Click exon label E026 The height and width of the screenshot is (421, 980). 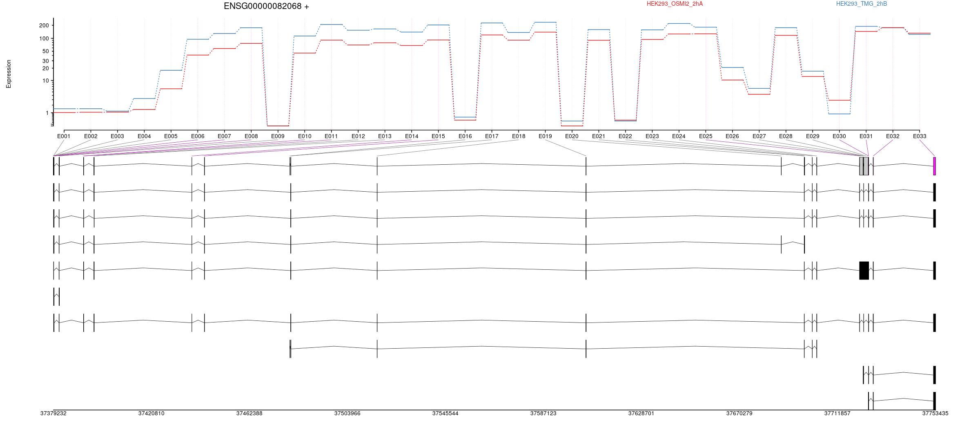click(732, 136)
